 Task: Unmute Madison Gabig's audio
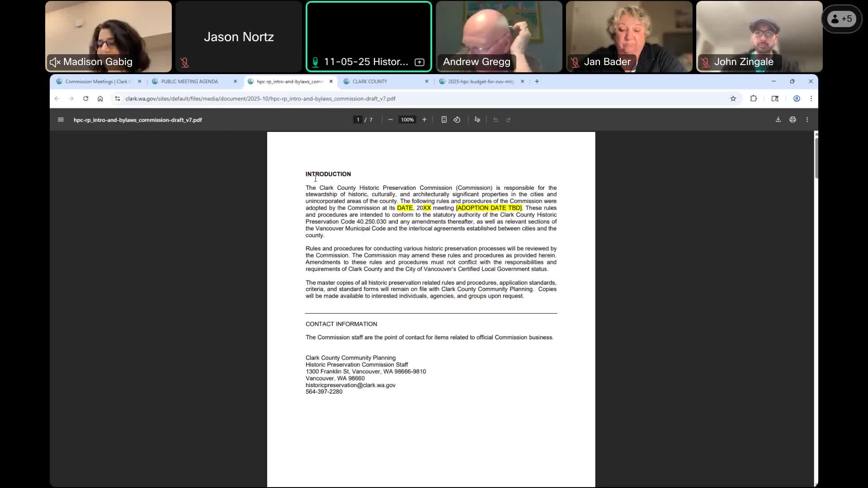(54, 62)
